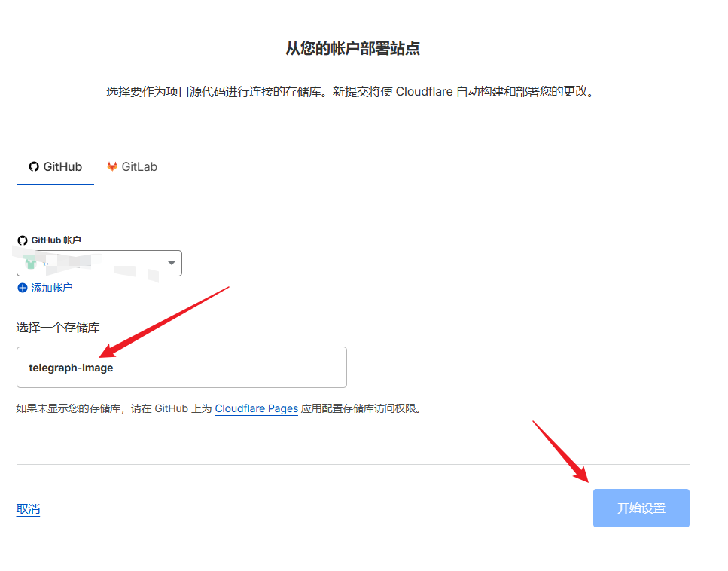Screen dimensions: 728x571
Task: Click 取消 to cancel setup
Action: pyautogui.click(x=28, y=509)
